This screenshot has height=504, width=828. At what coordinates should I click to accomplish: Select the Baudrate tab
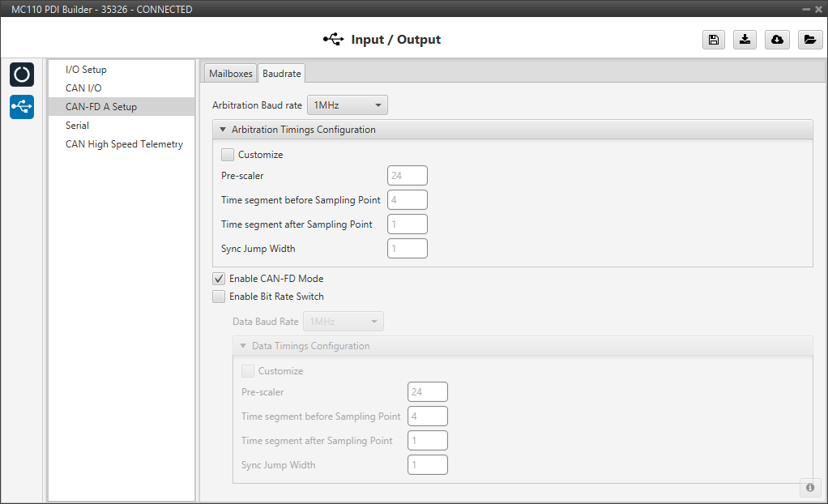(x=281, y=73)
